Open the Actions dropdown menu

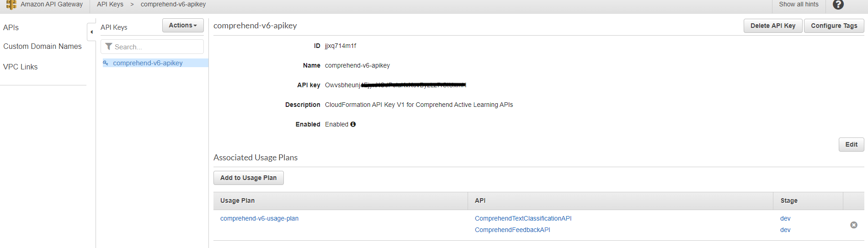(183, 26)
